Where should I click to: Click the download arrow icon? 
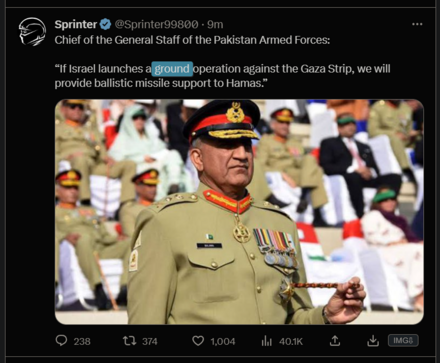373,340
